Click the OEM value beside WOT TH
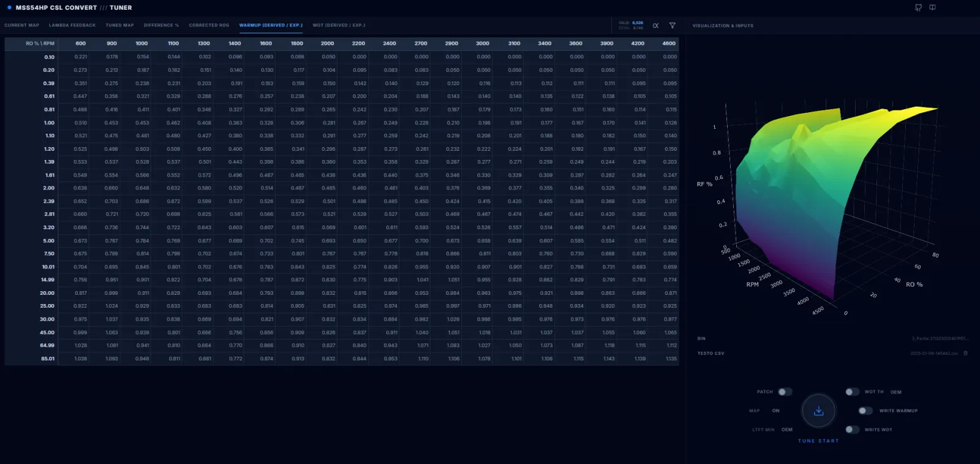Screen dimensions: 980x464 click(x=896, y=392)
